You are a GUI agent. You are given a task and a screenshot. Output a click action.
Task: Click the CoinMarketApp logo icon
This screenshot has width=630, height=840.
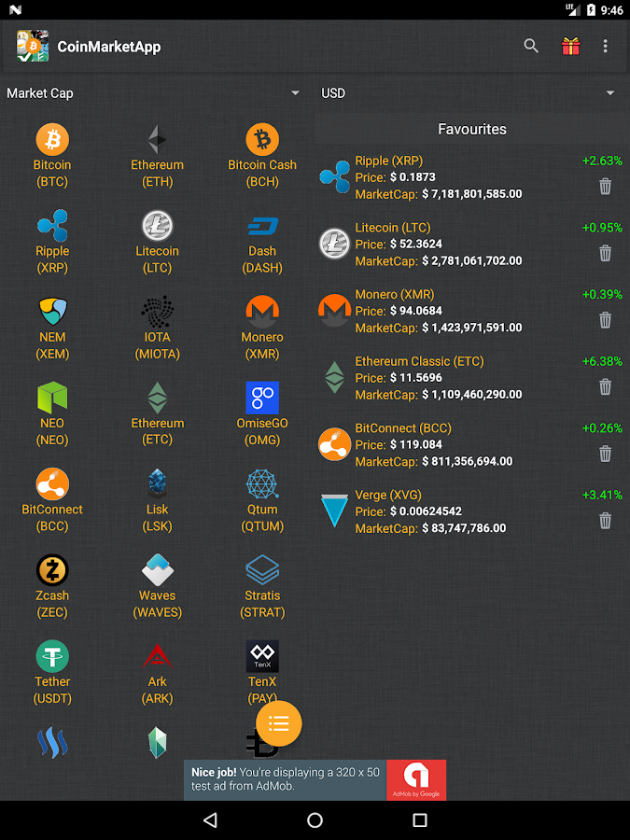(x=33, y=46)
